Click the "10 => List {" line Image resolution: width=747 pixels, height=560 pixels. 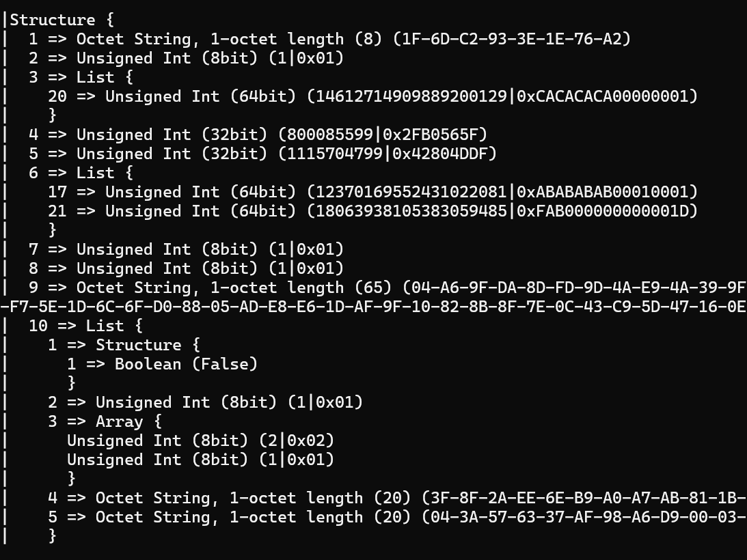[x=85, y=326]
